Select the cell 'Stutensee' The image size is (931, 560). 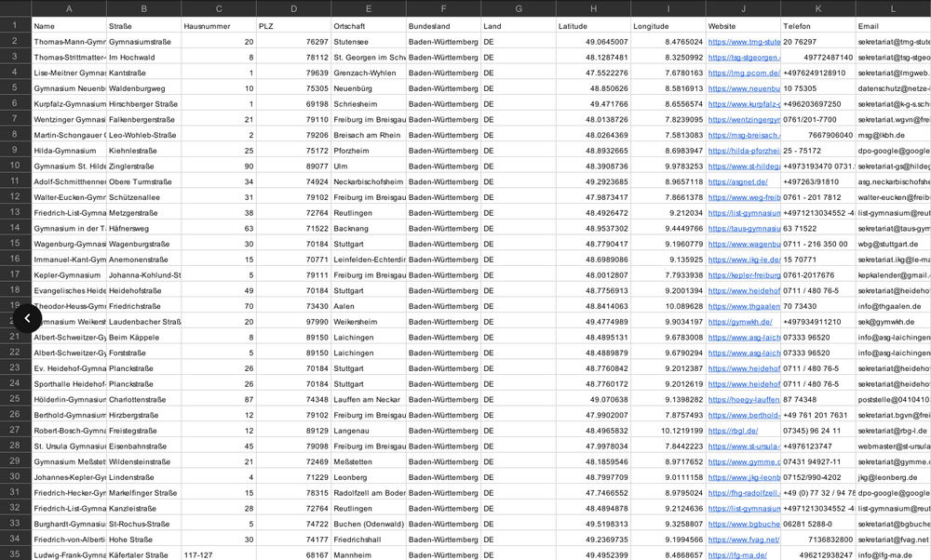pyautogui.click(x=369, y=42)
